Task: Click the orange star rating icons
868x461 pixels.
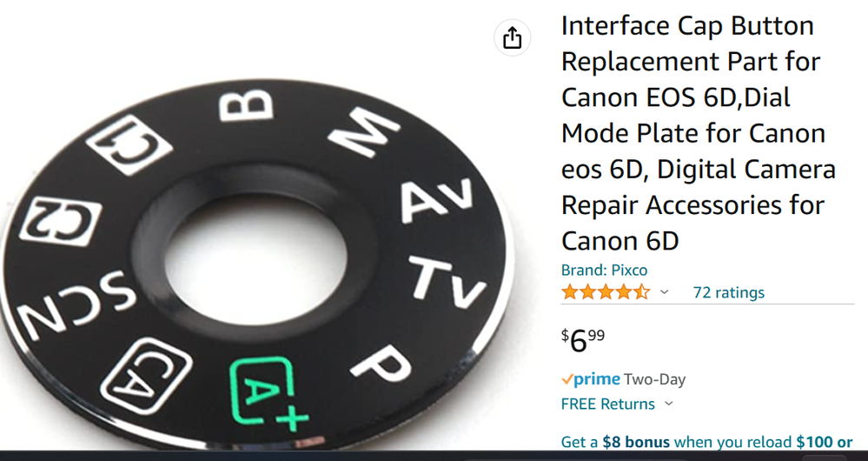Action: click(x=606, y=292)
